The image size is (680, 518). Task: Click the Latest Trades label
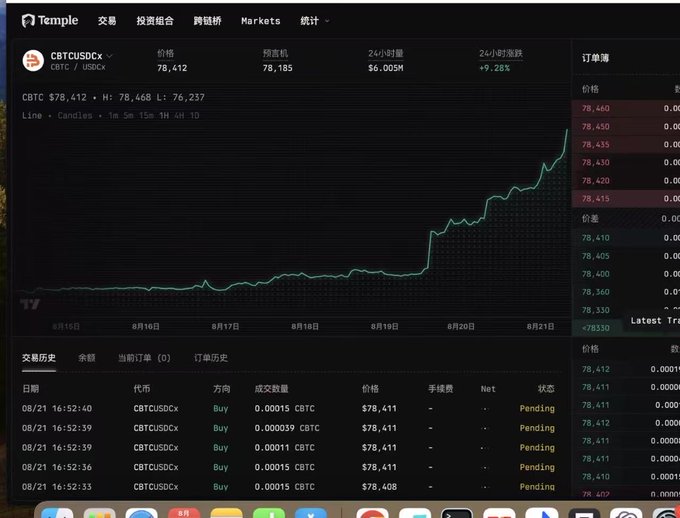655,321
